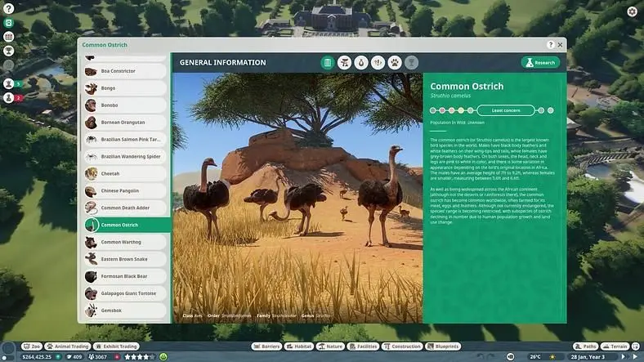
Task: Select Eastern Brown Snake entry
Action: tap(125, 259)
